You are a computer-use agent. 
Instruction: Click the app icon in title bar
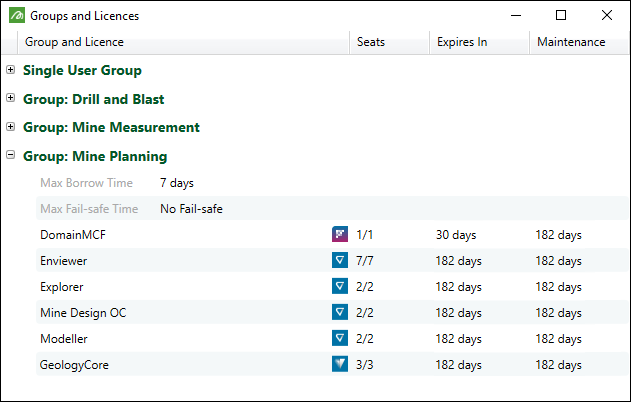pos(15,16)
